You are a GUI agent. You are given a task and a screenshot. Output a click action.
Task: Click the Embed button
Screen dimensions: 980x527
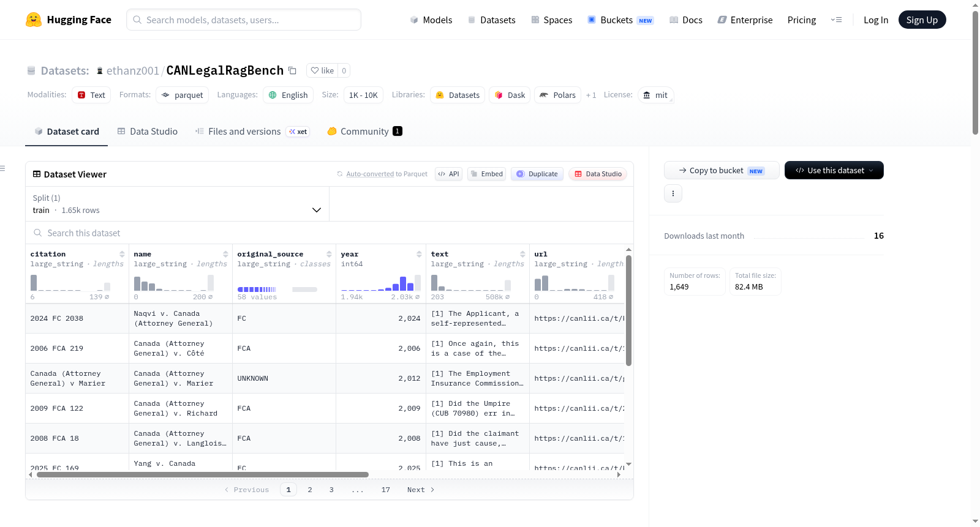pyautogui.click(x=487, y=174)
